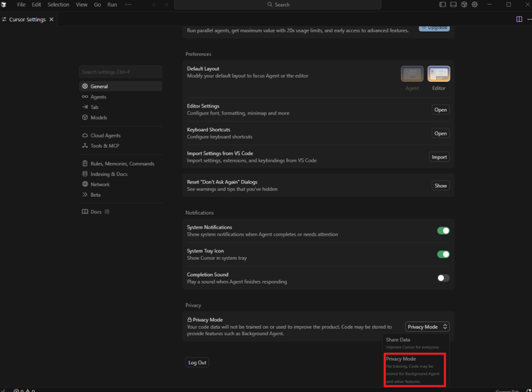Open the Tab settings section
Viewport: 532px width, 392px height.
tap(121, 107)
